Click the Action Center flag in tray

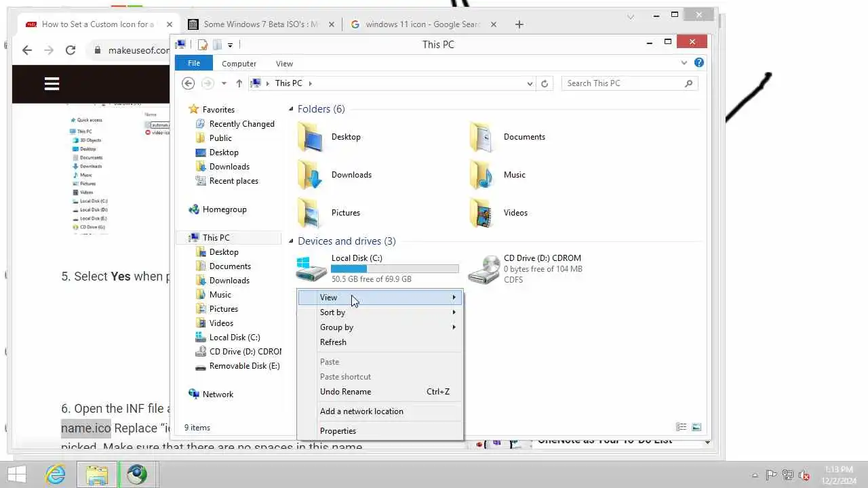point(771,475)
